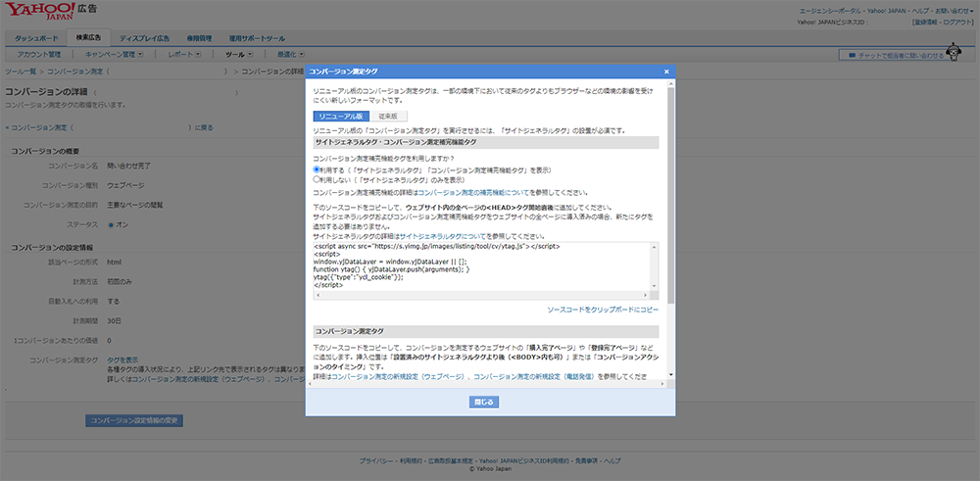This screenshot has width=980, height=481.
Task: Click dialog vertical scroll-down arrow
Action: pos(671,375)
